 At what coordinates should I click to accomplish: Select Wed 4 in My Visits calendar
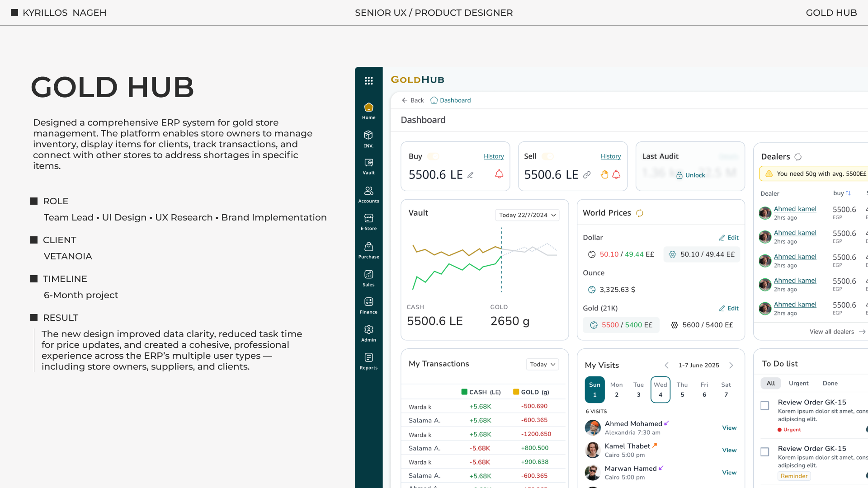(660, 389)
